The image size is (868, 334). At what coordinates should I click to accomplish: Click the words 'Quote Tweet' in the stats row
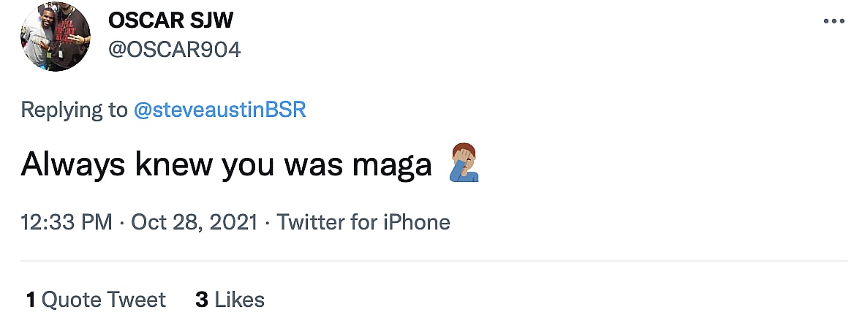tap(104, 300)
